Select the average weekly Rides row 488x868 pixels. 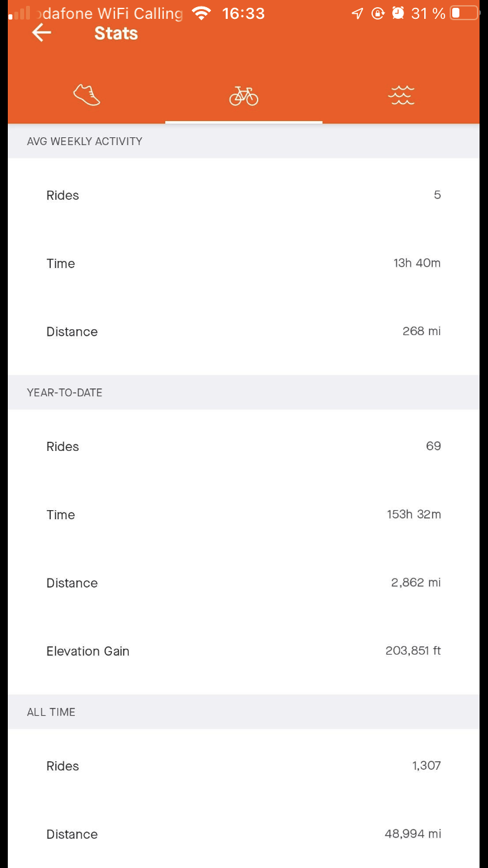[x=243, y=195]
